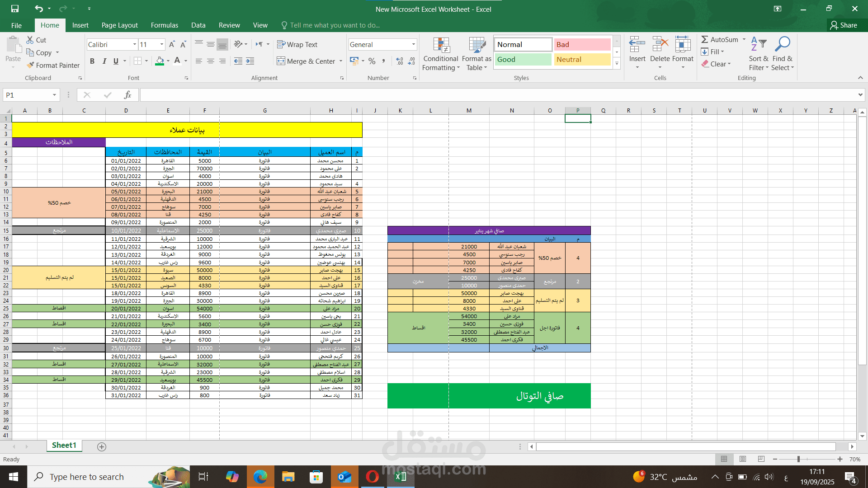Toggle Italic formatting
The image size is (868, 488).
click(104, 61)
